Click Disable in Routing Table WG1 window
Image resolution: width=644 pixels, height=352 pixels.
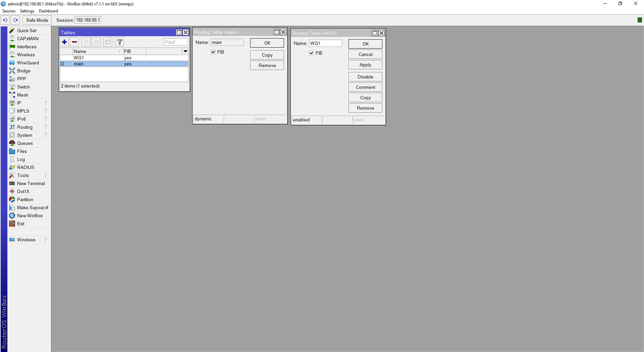(x=365, y=77)
